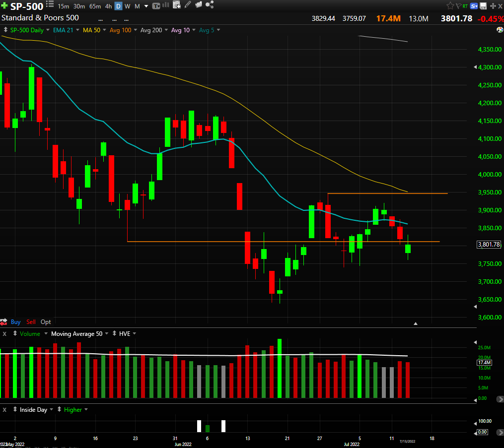Close the Volume pane with its x
Viewport: 504px width, 448px height.
coord(4,334)
